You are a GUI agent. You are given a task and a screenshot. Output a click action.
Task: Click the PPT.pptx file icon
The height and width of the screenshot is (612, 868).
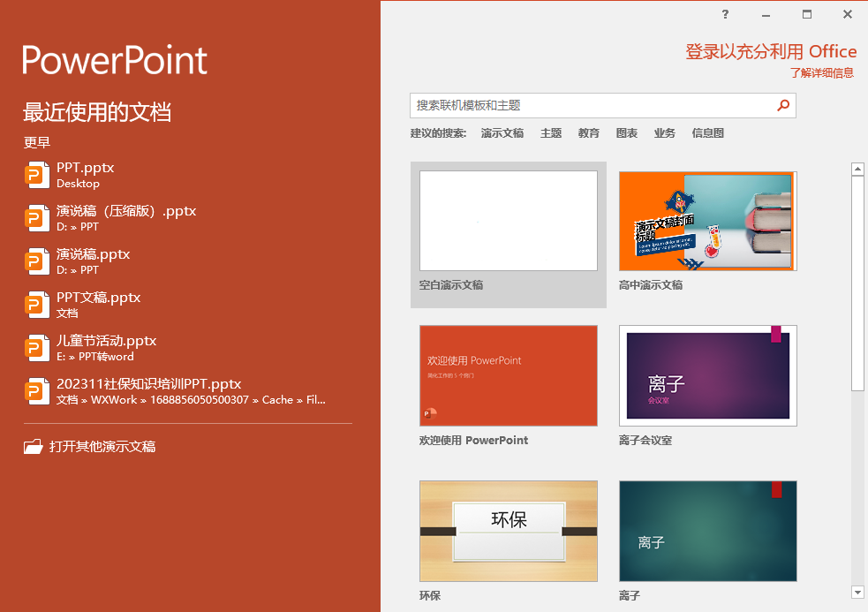(37, 175)
